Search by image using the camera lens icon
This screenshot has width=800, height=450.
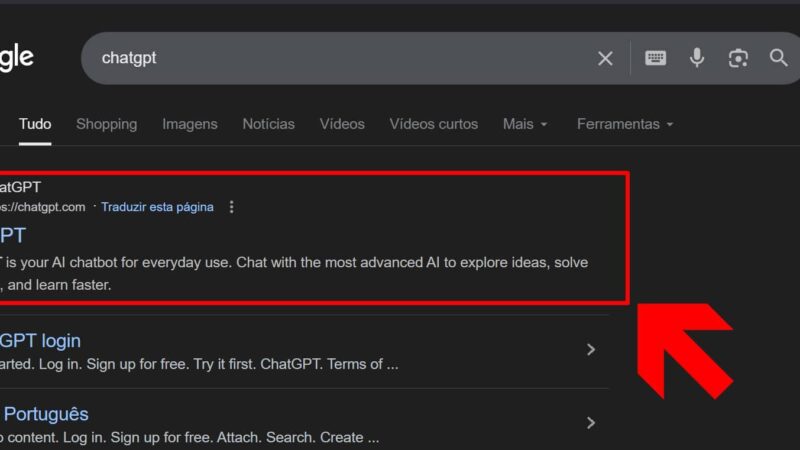(738, 58)
